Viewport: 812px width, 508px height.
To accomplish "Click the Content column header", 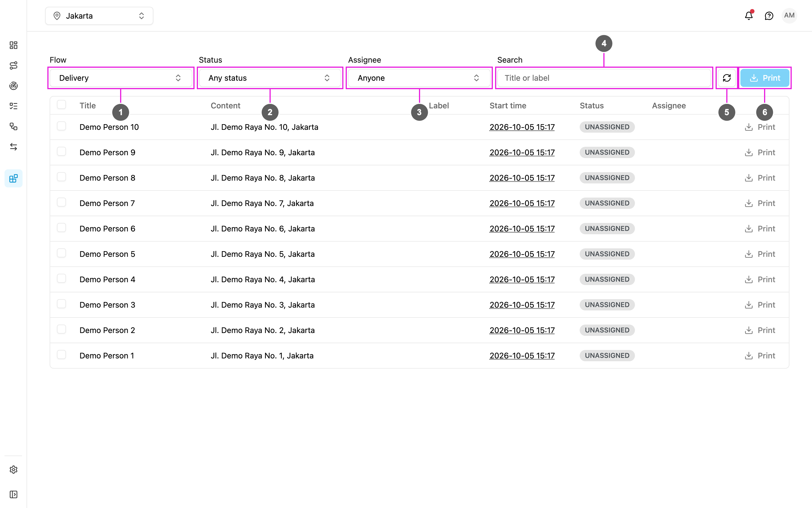I will (x=226, y=106).
